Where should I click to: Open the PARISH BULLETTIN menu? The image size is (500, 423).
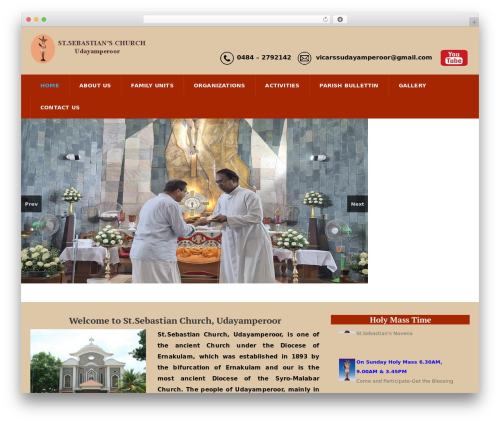pyautogui.click(x=349, y=86)
